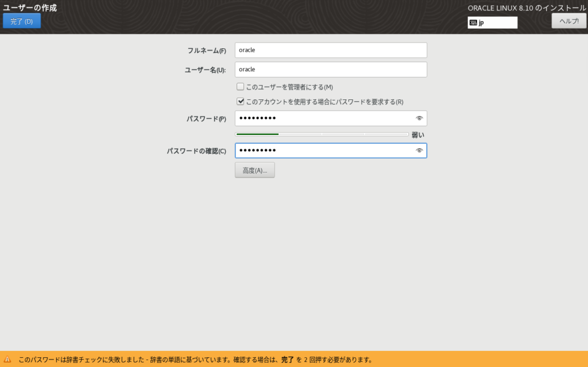
Task: Reveal the confirmation password via its eye icon
Action: [x=419, y=150]
